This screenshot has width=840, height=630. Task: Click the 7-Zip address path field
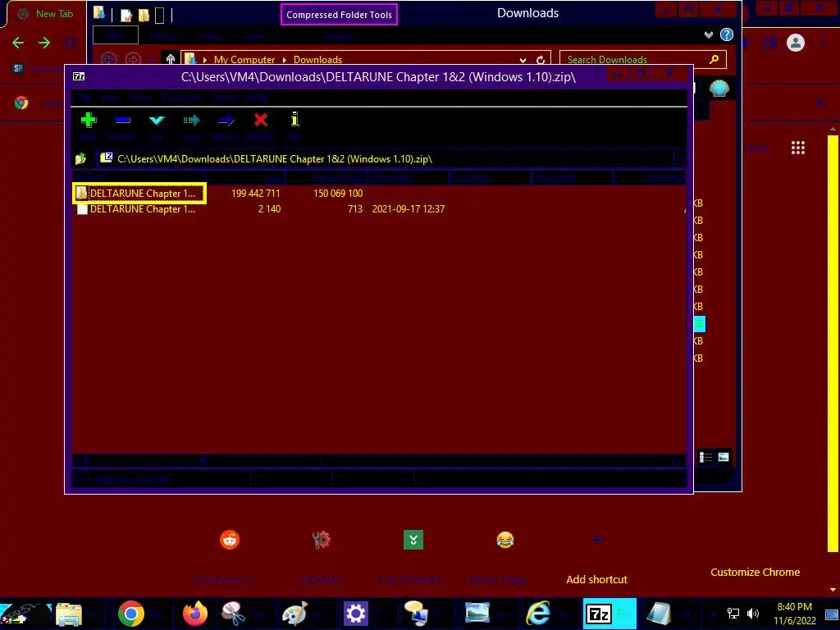(385, 158)
